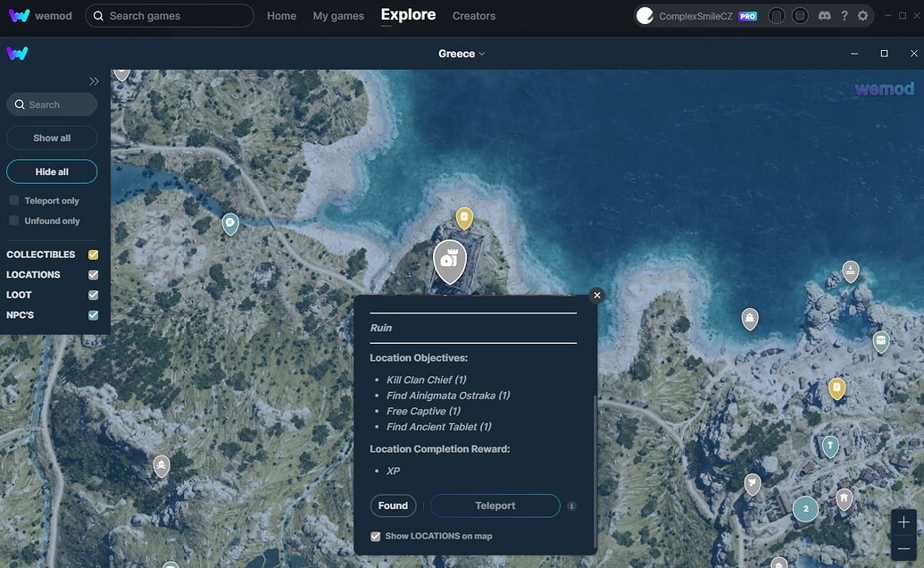Select the large Ruin fortress map marker

click(450, 260)
